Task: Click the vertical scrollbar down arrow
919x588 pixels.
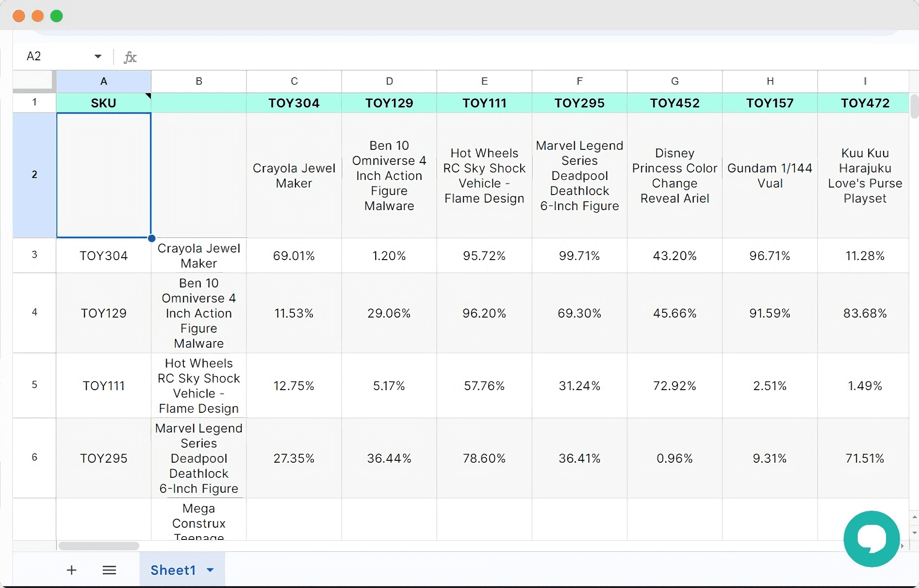Action: tap(914, 533)
